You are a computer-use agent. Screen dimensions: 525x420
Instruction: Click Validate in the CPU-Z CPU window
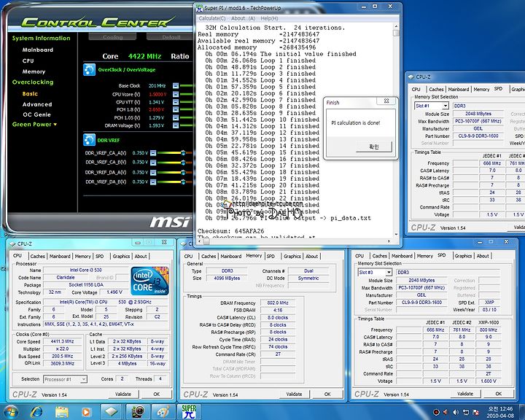(123, 394)
